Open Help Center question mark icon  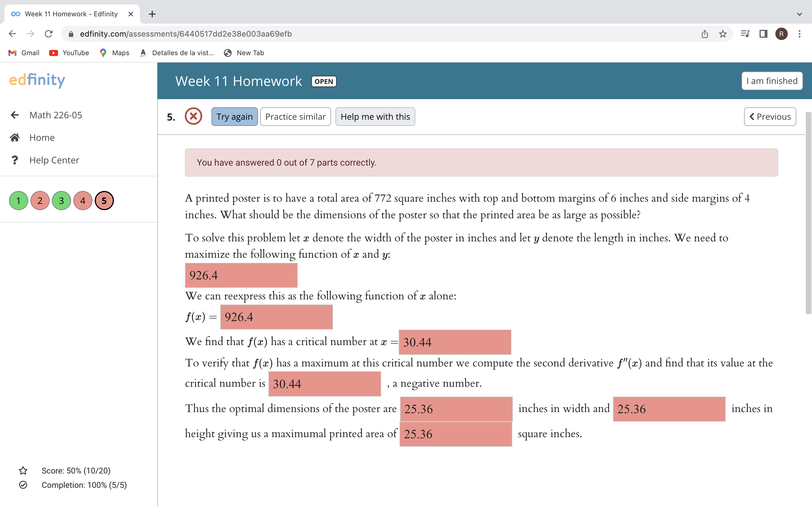14,160
